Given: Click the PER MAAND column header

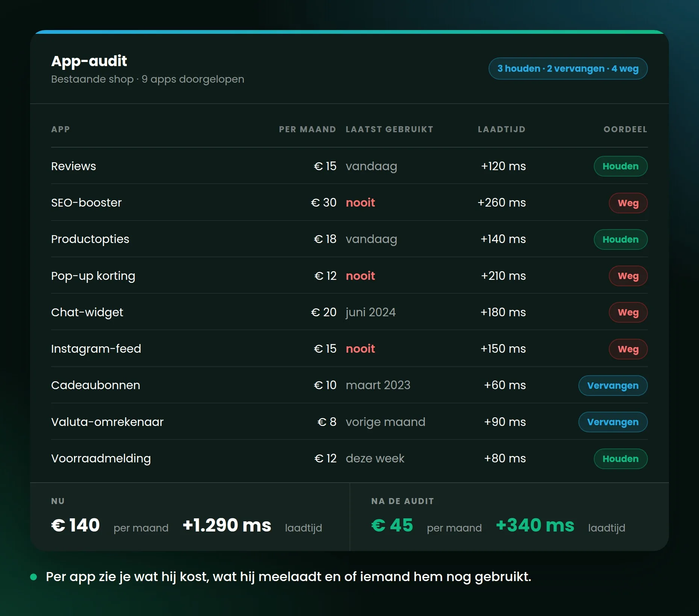Looking at the screenshot, I should click(x=307, y=129).
